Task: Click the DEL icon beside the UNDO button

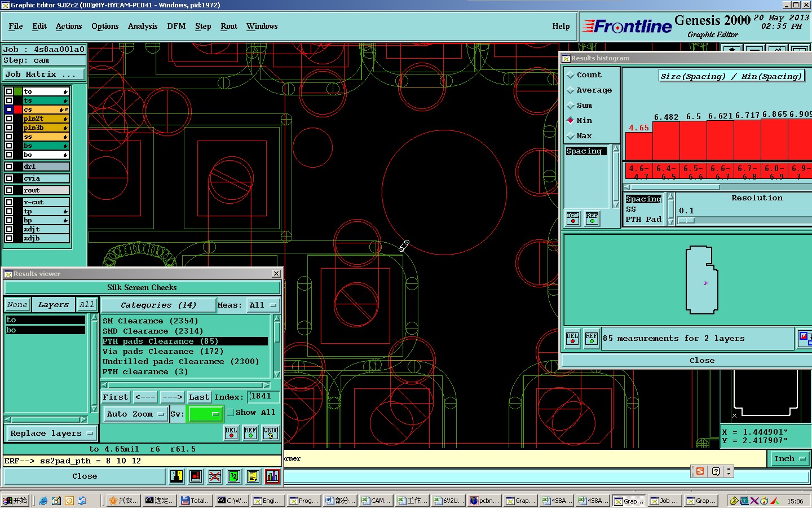Action: 231,433
